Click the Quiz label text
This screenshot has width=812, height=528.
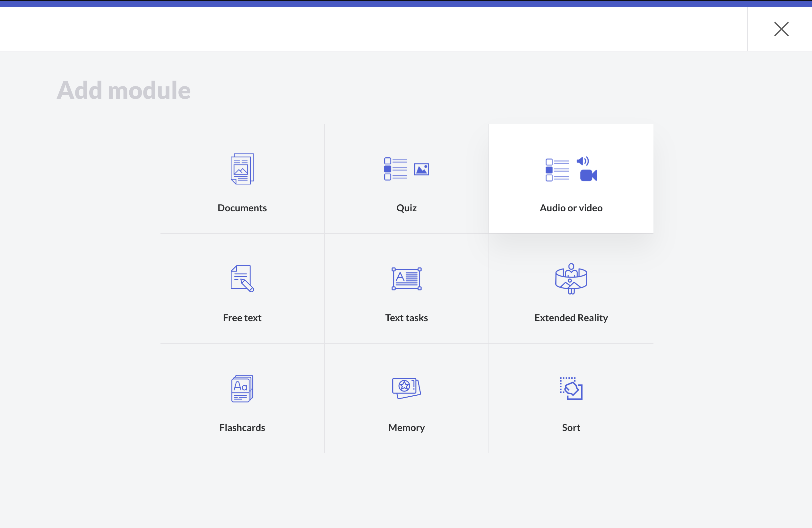point(406,208)
